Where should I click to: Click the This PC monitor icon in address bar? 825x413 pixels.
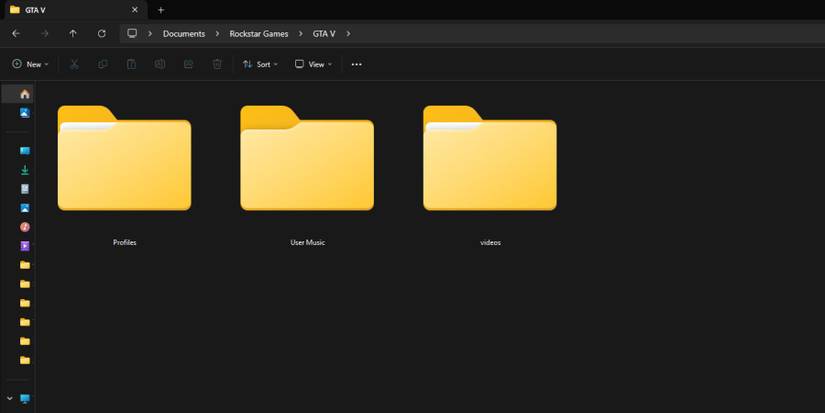point(132,33)
